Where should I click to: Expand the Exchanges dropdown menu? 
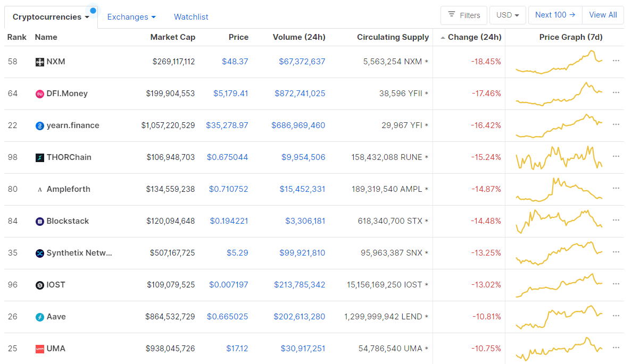tap(131, 17)
